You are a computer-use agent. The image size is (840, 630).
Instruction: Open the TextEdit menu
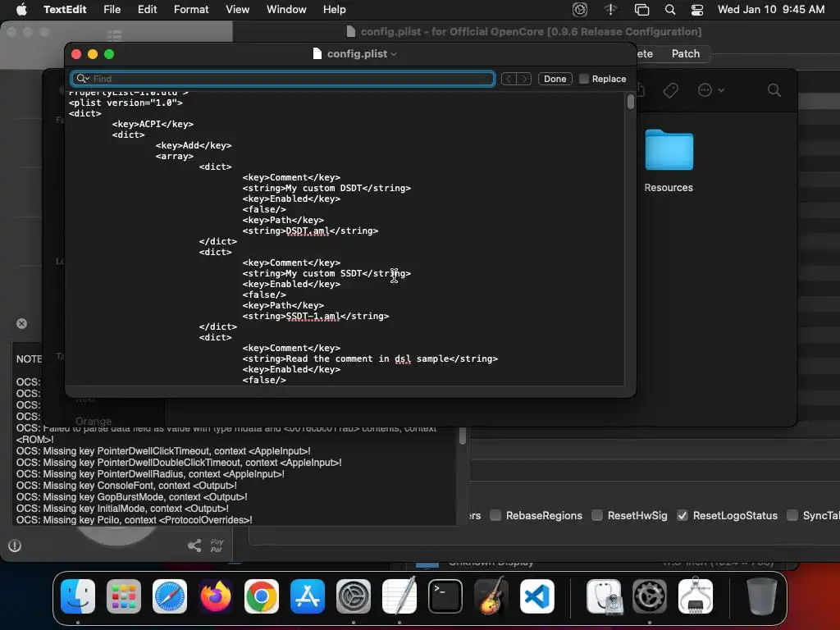65,10
